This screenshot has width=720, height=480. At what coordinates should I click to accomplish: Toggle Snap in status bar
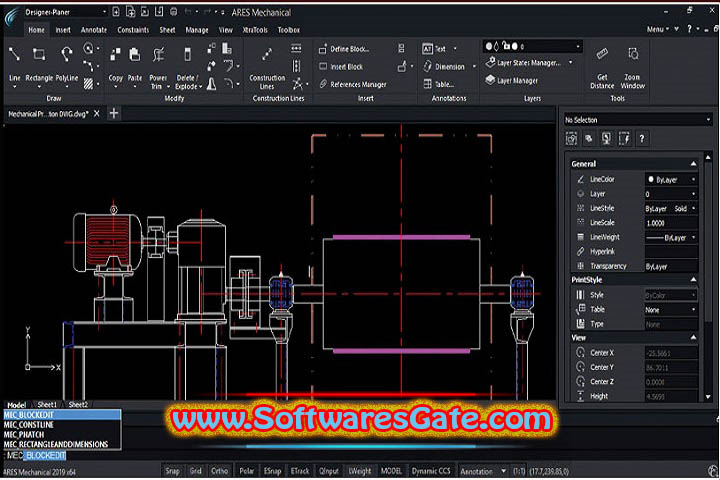[172, 471]
